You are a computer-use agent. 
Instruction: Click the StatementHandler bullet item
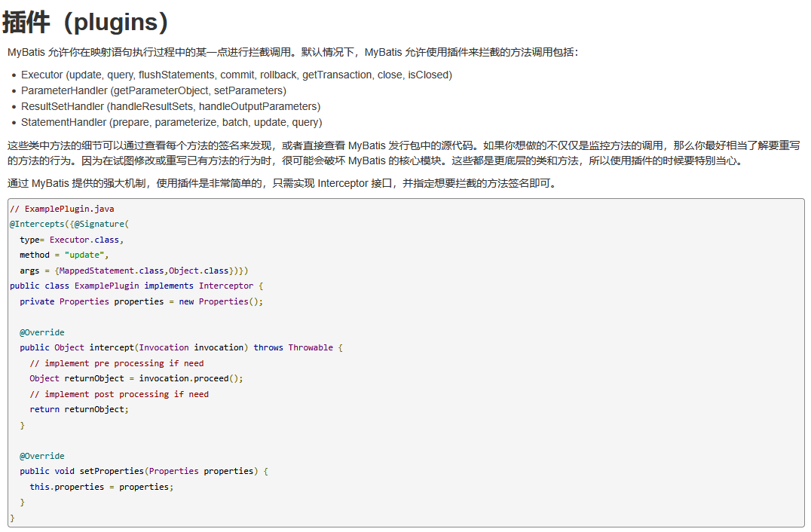[171, 123]
